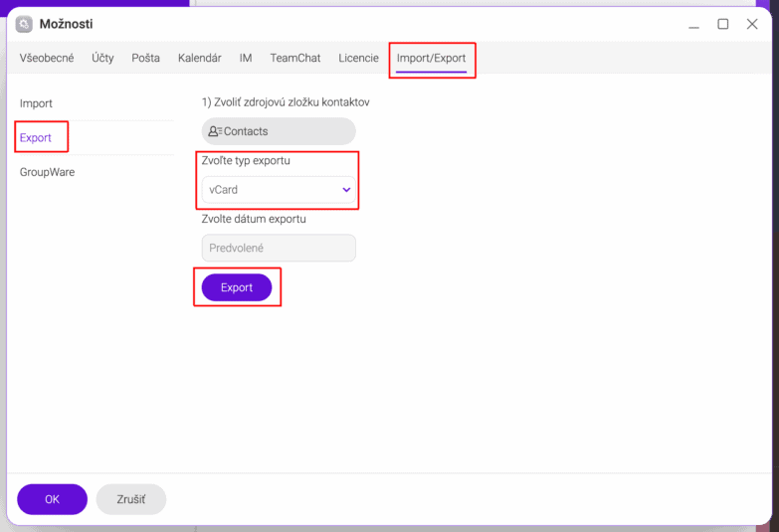Maximize the Možnosti window
Viewport: 779px width, 532px height.
(x=723, y=24)
